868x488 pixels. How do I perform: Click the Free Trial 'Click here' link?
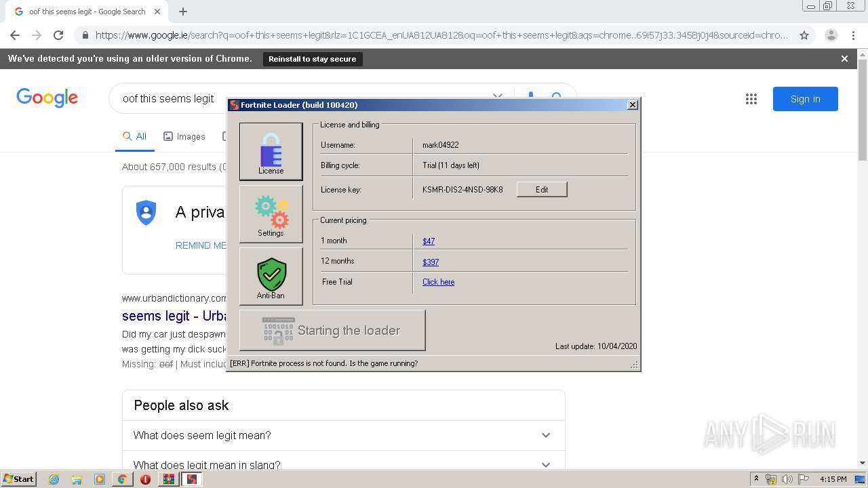[x=438, y=282]
